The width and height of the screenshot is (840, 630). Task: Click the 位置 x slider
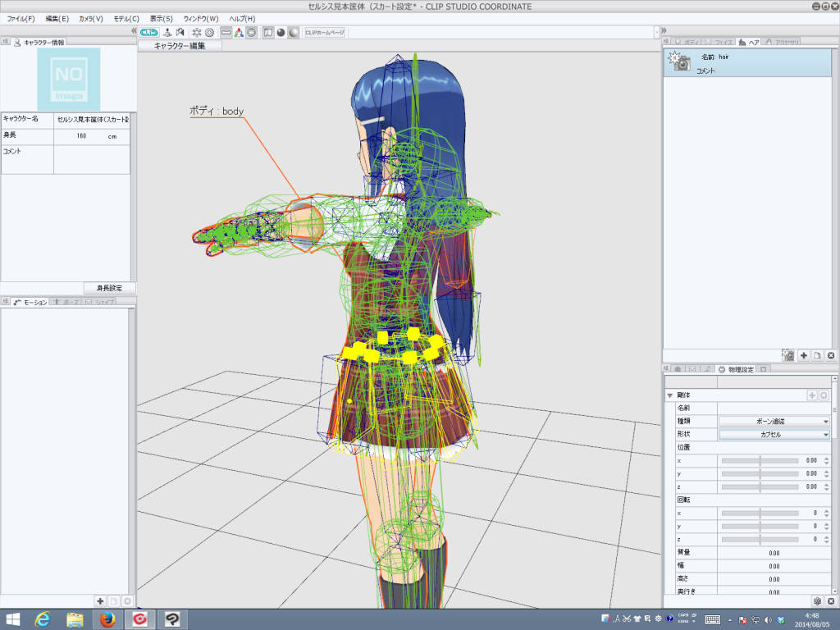click(x=760, y=461)
